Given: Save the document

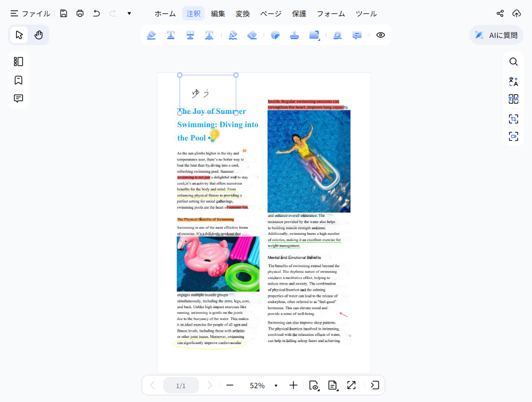Looking at the screenshot, I should 64,13.
